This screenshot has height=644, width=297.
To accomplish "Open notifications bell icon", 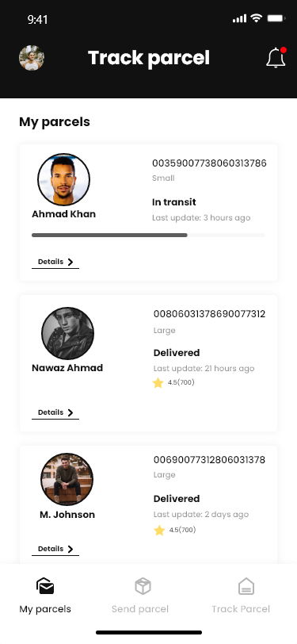I will (276, 57).
